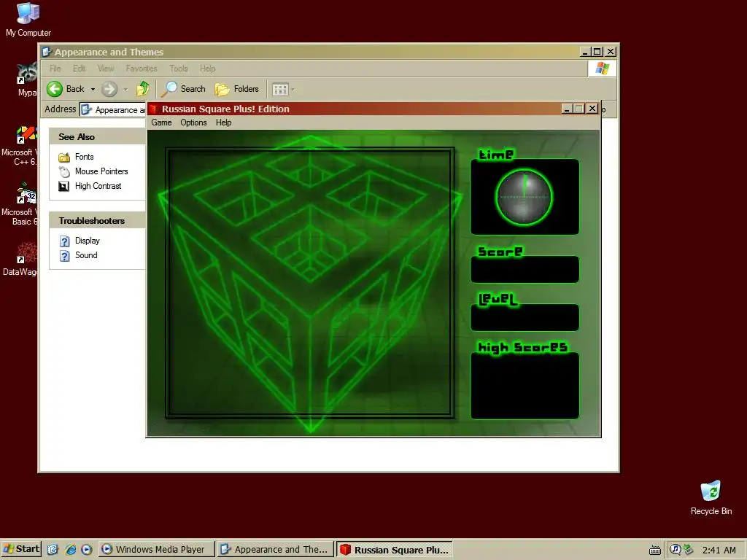Click the black Score display box
This screenshot has width=747, height=560.
pos(525,270)
